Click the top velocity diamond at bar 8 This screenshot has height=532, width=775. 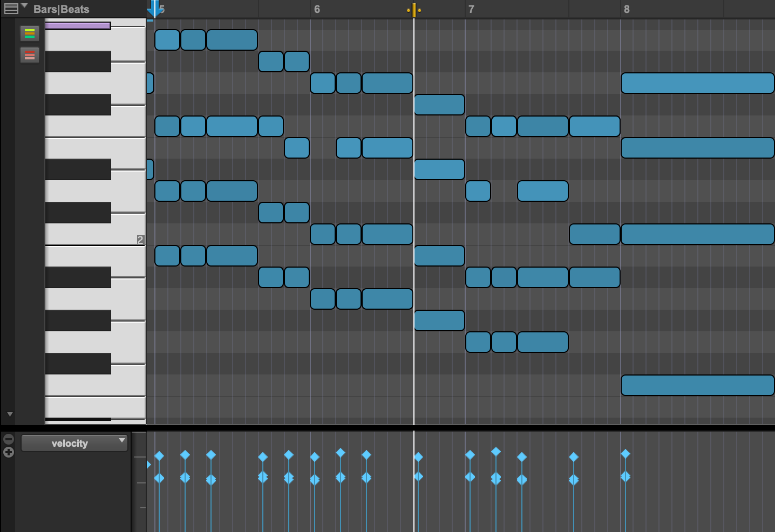[626, 454]
